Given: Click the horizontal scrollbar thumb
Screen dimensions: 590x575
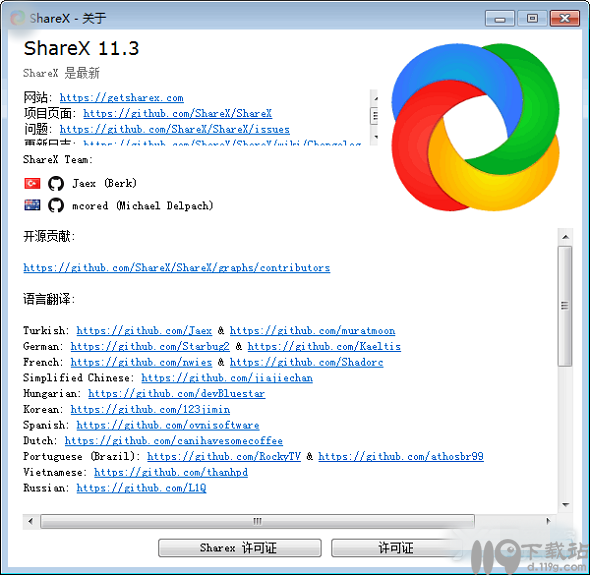Looking at the screenshot, I should [257, 522].
